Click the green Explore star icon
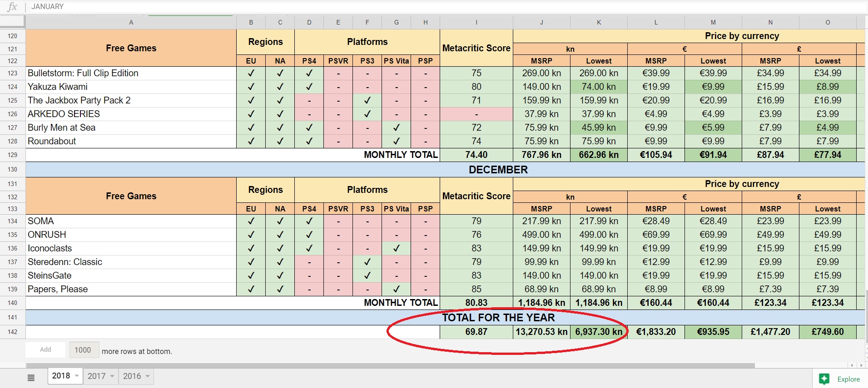Screen dimensions: 868x388 point(824,379)
